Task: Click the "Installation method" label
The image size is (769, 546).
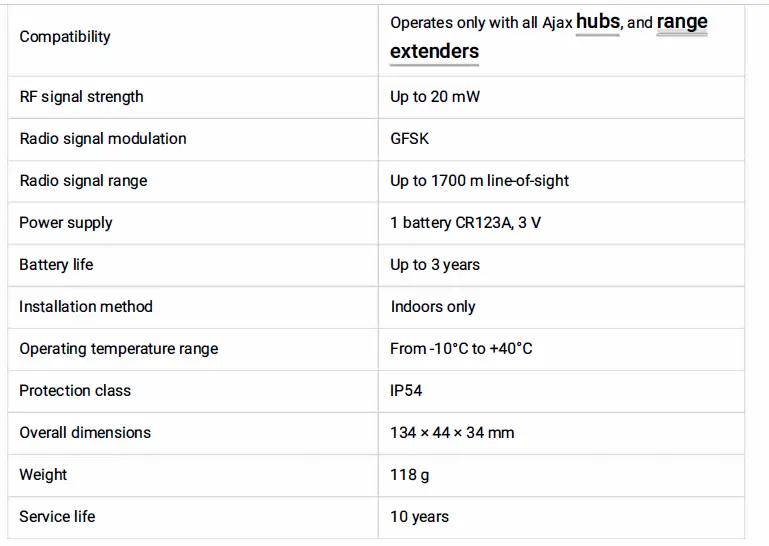Action: click(86, 307)
